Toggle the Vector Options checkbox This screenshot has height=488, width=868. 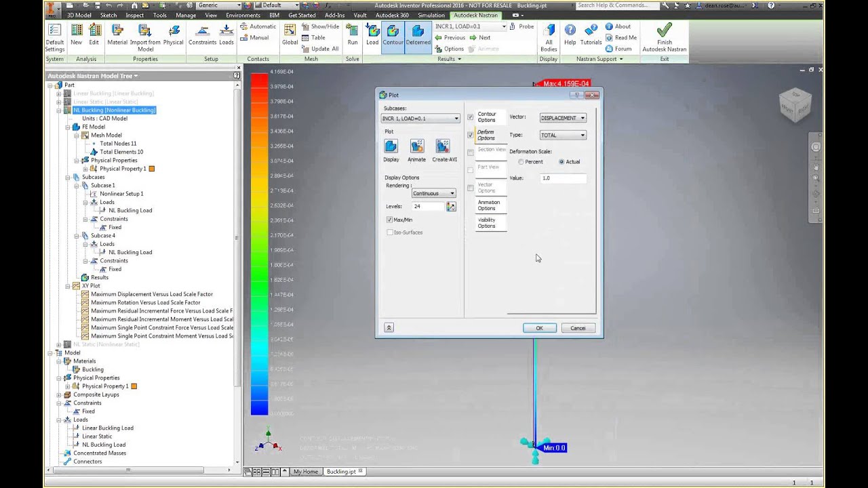point(471,188)
